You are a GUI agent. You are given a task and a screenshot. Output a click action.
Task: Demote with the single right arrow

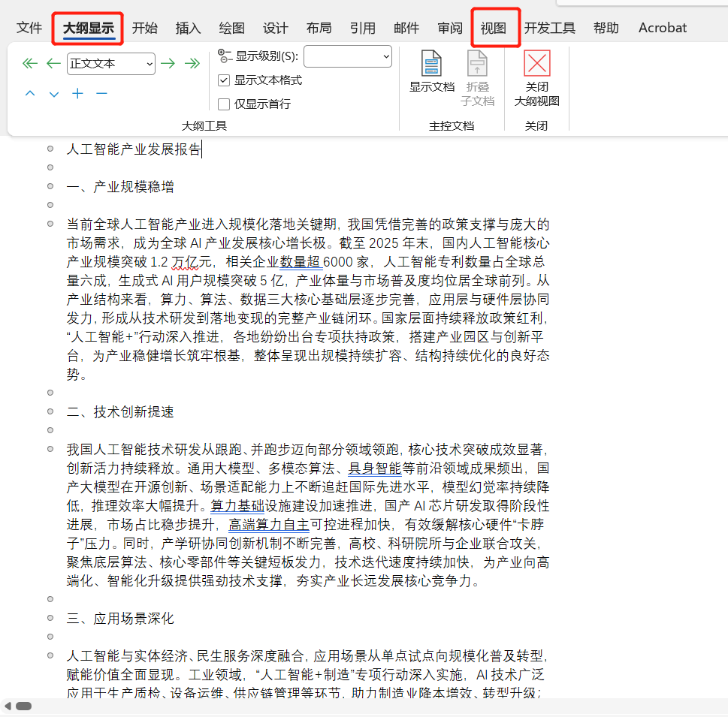(x=168, y=63)
